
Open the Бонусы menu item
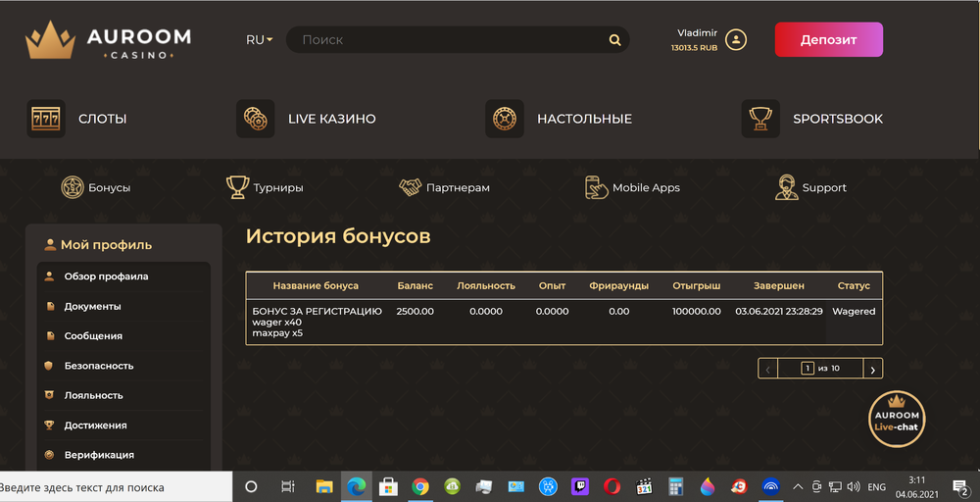coord(96,187)
